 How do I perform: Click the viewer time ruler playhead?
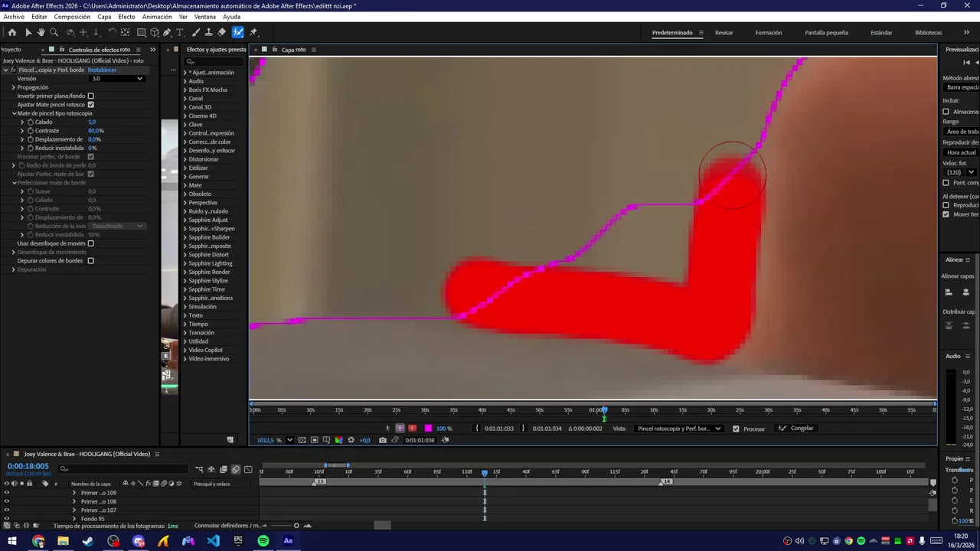coord(604,410)
